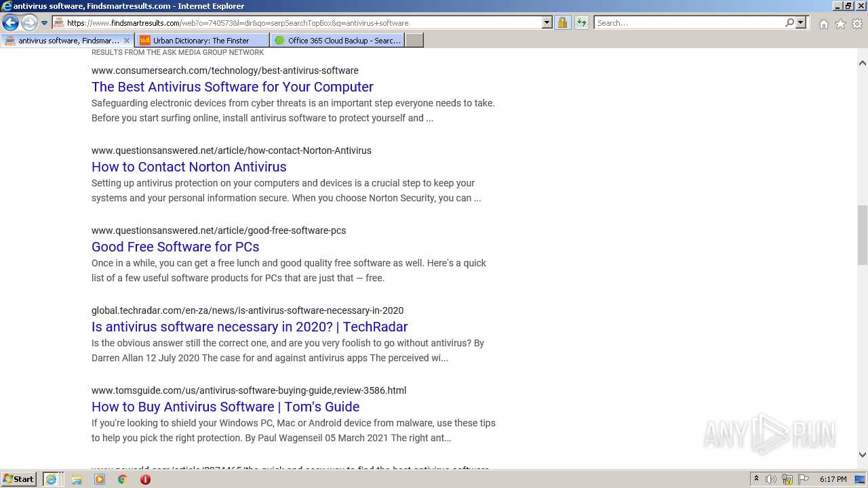Image resolution: width=868 pixels, height=488 pixels.
Task: Open the media player taskbar icon
Action: point(100,479)
